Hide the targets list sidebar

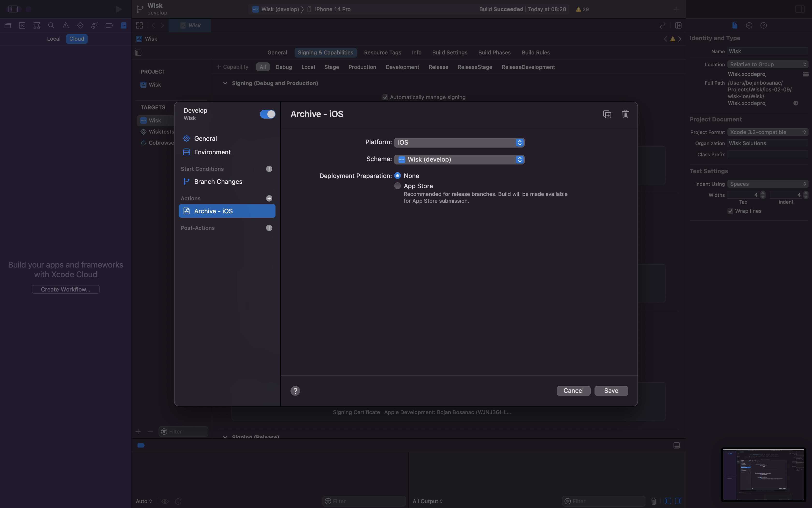pos(138,53)
